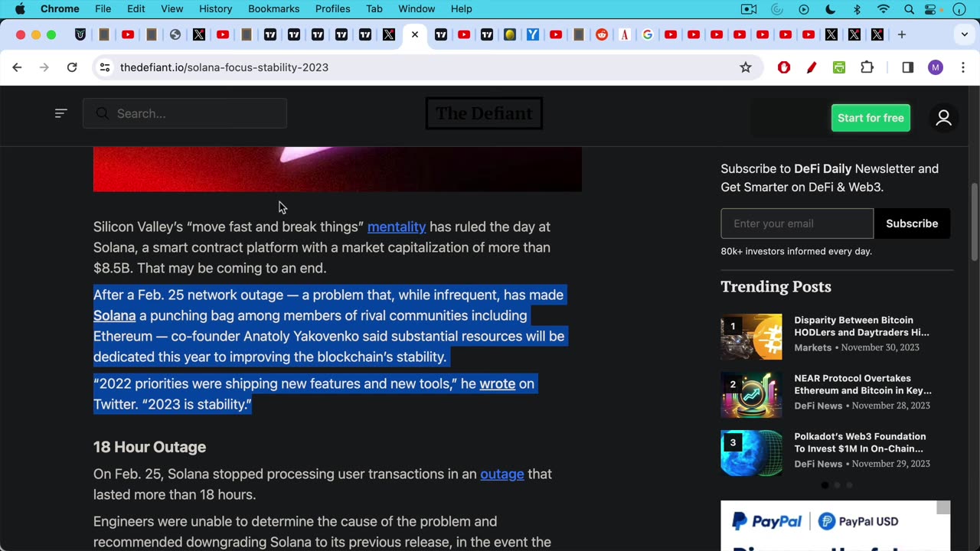
Task: Open the green printer extension
Action: 839,67
